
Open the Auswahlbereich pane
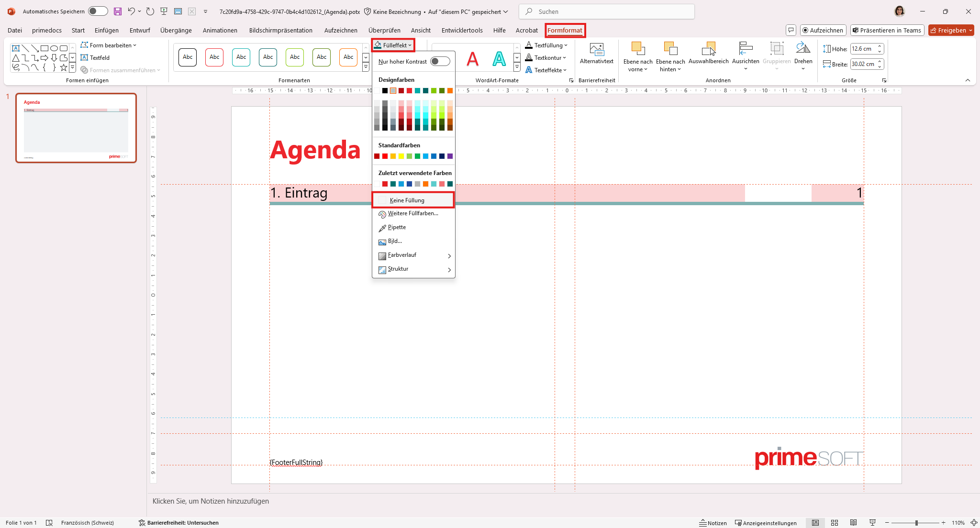point(709,53)
